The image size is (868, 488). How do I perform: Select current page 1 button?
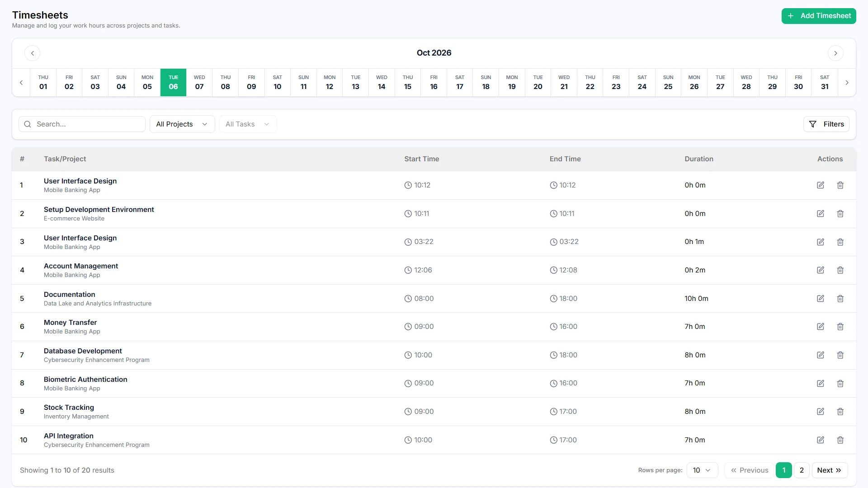(784, 470)
